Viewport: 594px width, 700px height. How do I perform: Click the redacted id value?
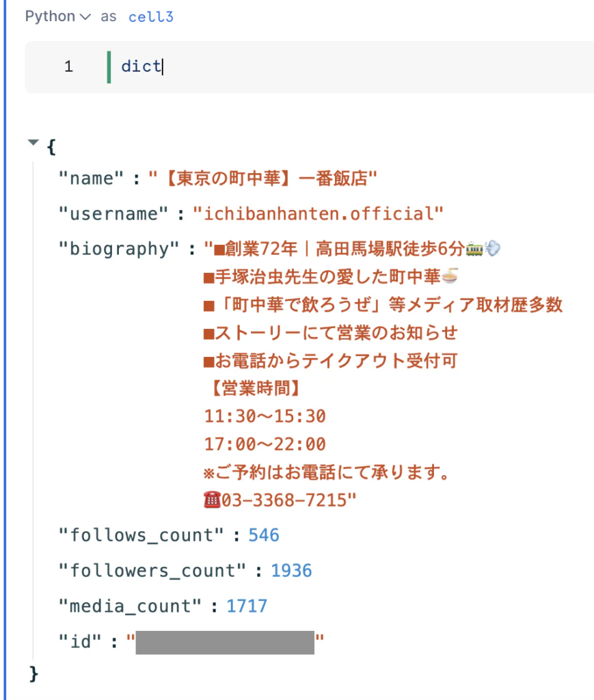click(225, 643)
